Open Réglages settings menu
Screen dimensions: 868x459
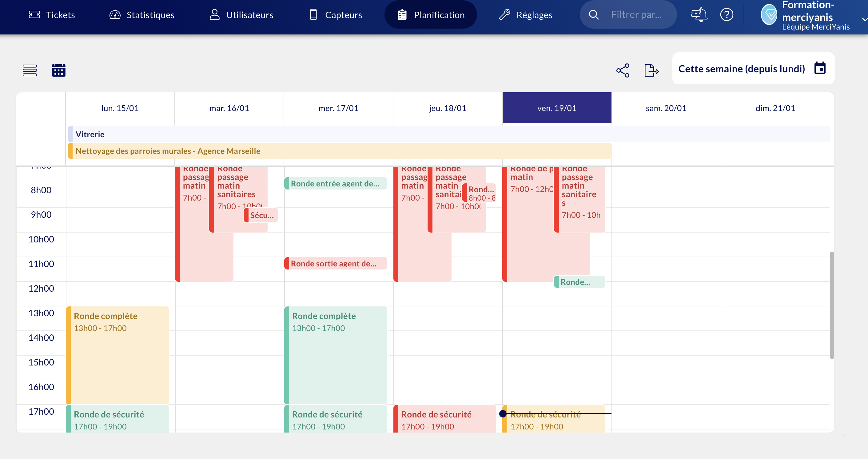coord(526,15)
